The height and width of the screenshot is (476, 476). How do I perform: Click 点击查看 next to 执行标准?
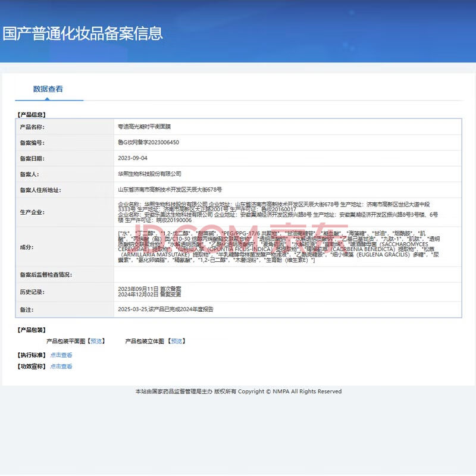point(61,355)
